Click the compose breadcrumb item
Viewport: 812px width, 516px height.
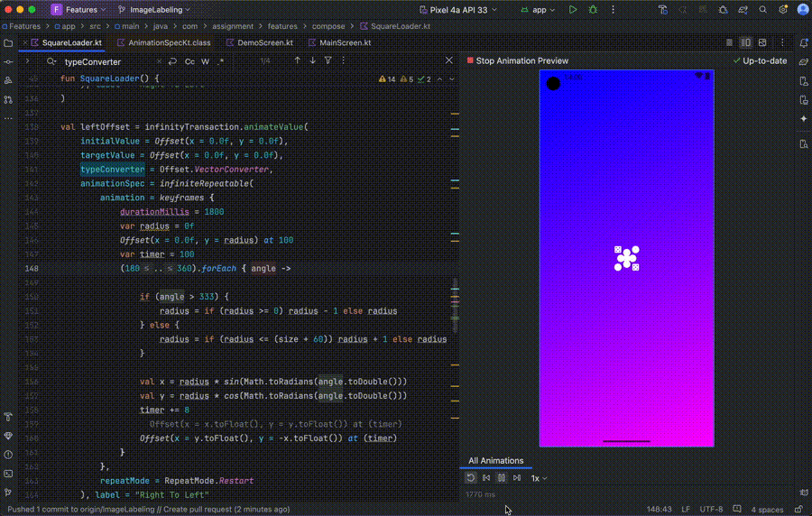(328, 26)
